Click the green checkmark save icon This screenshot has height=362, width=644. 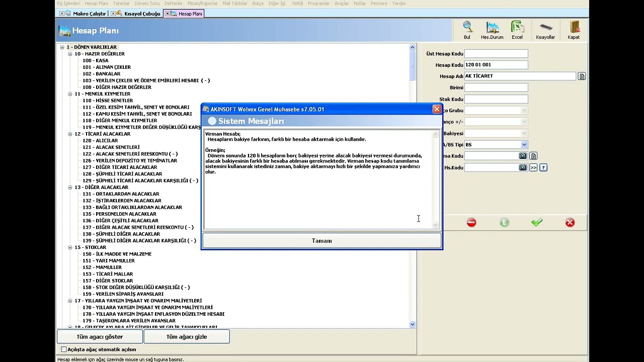537,222
